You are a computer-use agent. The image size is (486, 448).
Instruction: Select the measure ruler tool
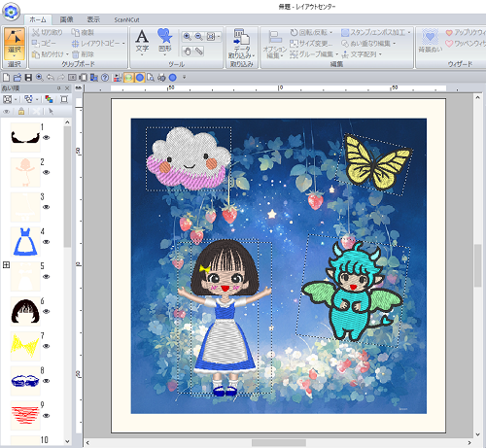tap(198, 51)
